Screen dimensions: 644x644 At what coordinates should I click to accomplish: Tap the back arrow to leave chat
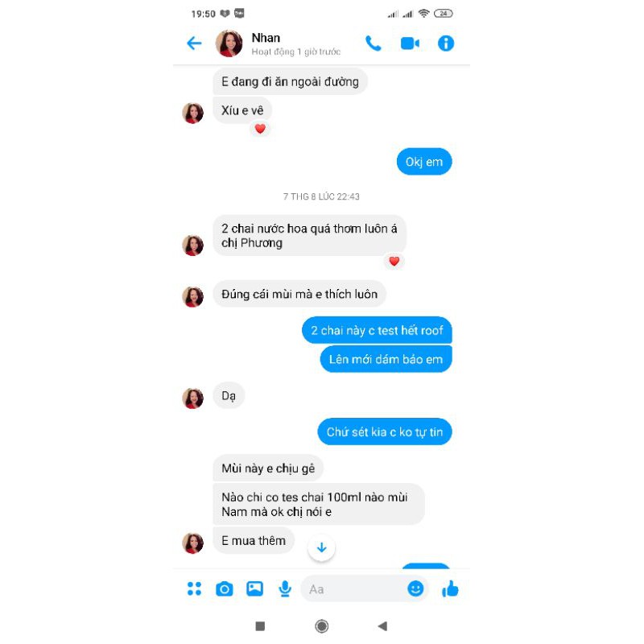(x=194, y=43)
